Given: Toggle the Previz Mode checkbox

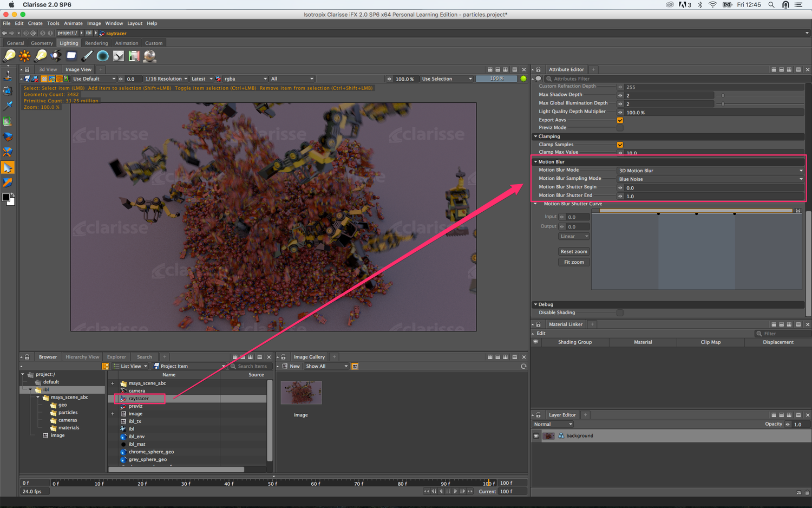Looking at the screenshot, I should tap(620, 128).
